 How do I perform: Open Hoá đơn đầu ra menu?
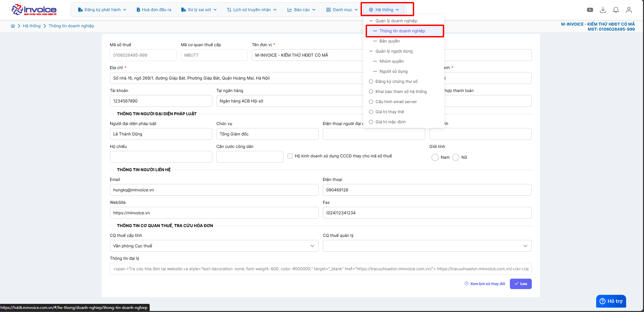click(154, 10)
